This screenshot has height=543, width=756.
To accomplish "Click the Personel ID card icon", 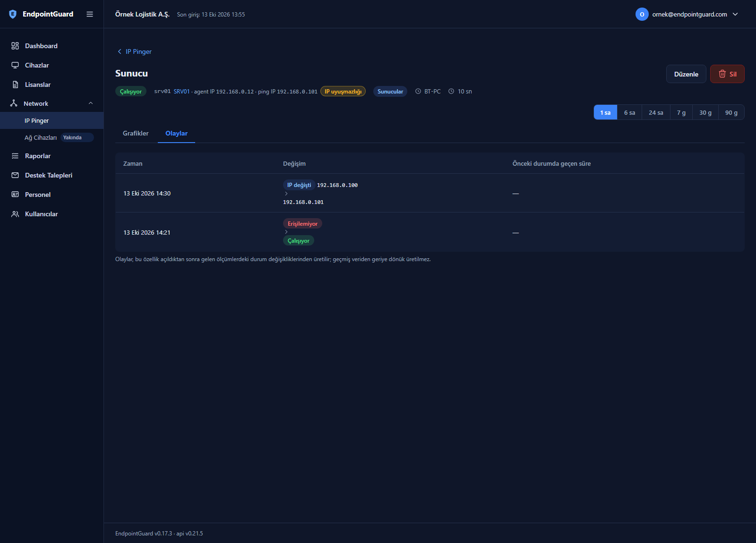I will pos(15,195).
